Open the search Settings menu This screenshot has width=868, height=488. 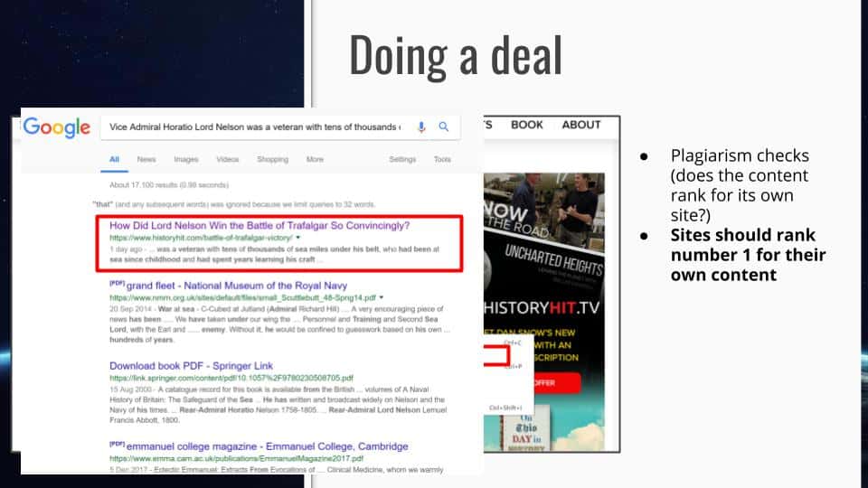[402, 159]
